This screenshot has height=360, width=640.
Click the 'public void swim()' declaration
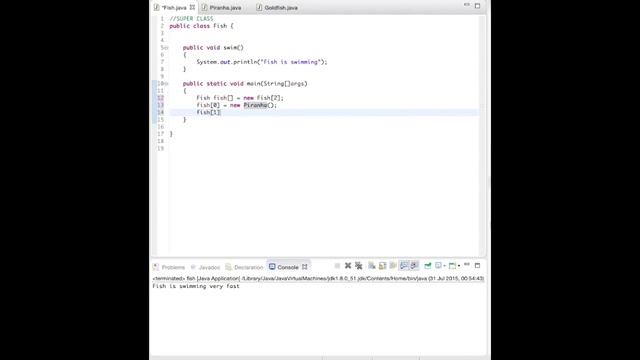click(x=213, y=48)
